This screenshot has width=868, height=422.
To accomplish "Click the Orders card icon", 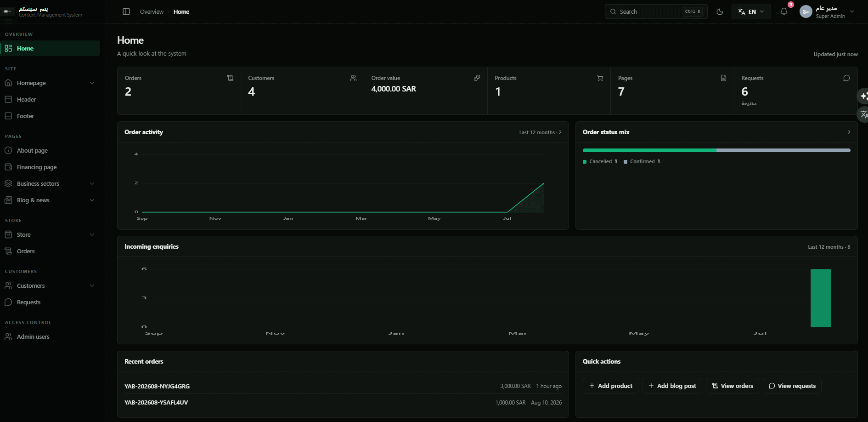I will pyautogui.click(x=230, y=78).
